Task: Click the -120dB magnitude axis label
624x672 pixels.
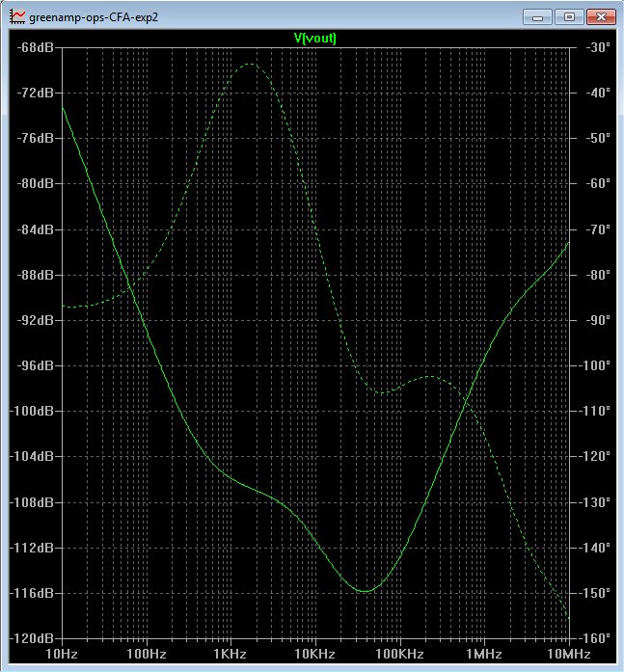Action: pos(32,638)
